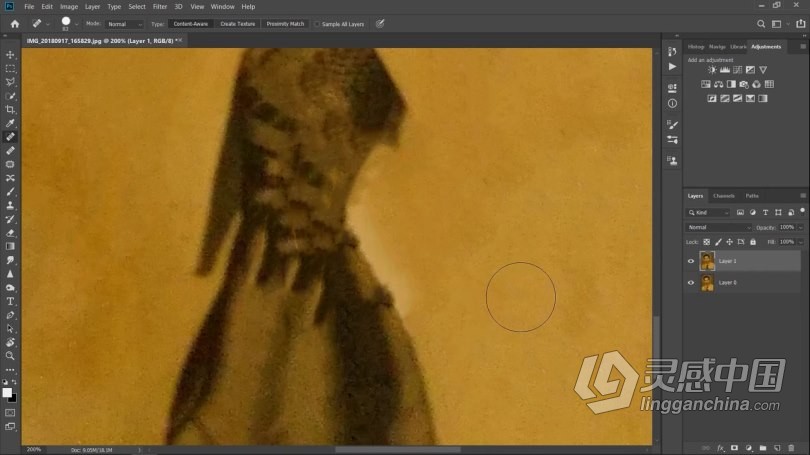Image resolution: width=810 pixels, height=455 pixels.
Task: Open tool preset picker arrow
Action: coord(48,24)
